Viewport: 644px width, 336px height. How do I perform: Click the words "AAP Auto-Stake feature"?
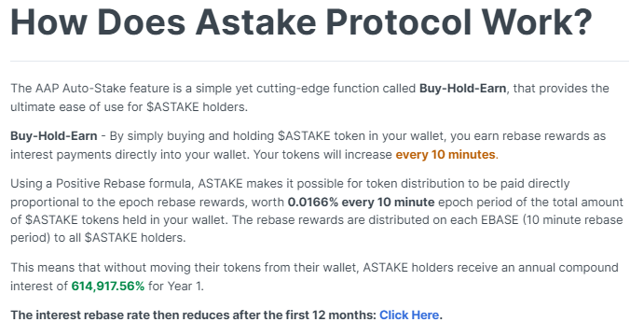101,89
